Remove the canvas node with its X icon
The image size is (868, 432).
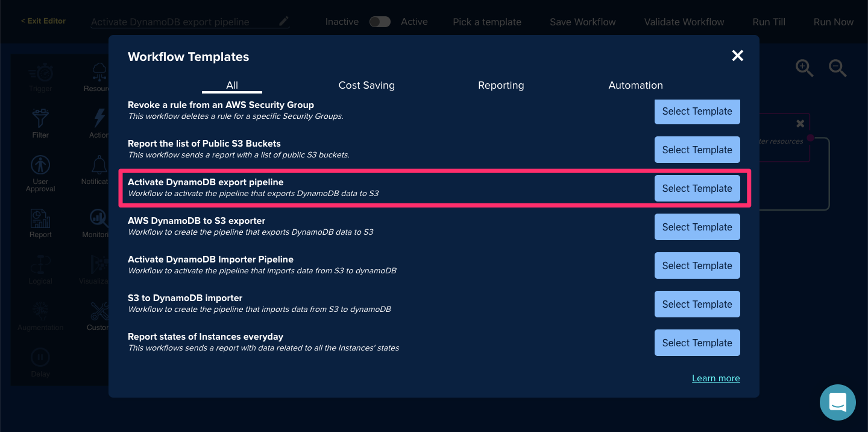800,124
